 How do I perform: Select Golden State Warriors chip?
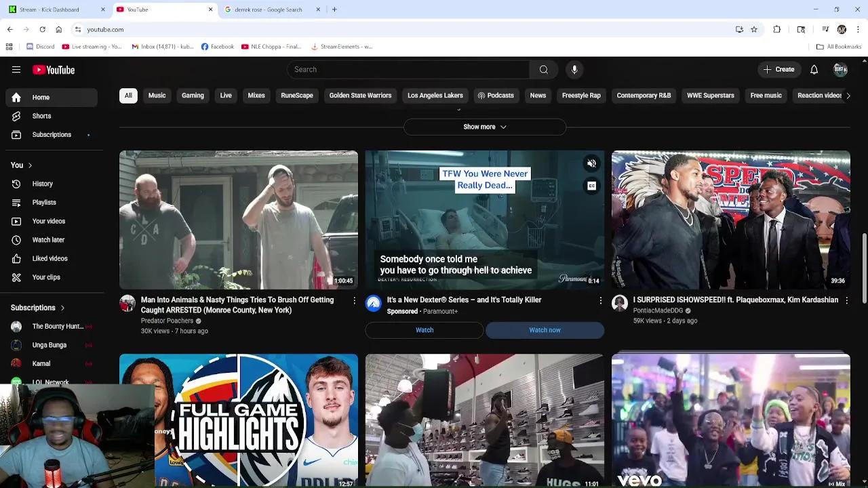click(x=360, y=96)
